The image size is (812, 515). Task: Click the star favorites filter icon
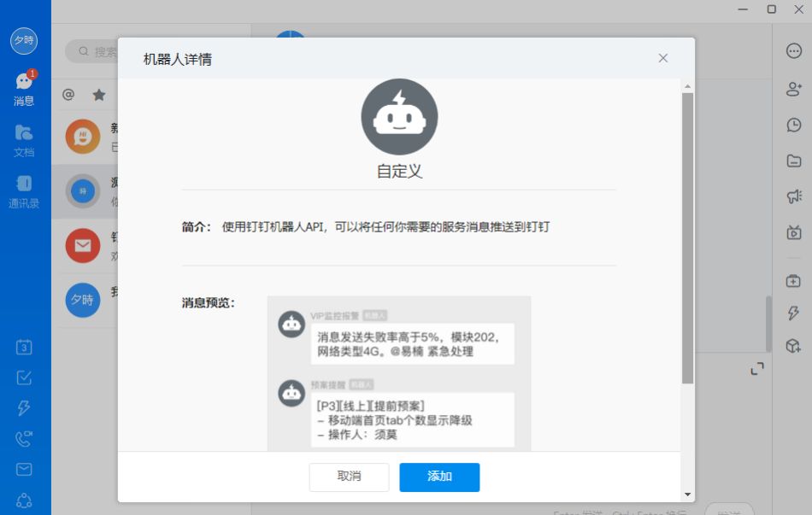pos(99,95)
